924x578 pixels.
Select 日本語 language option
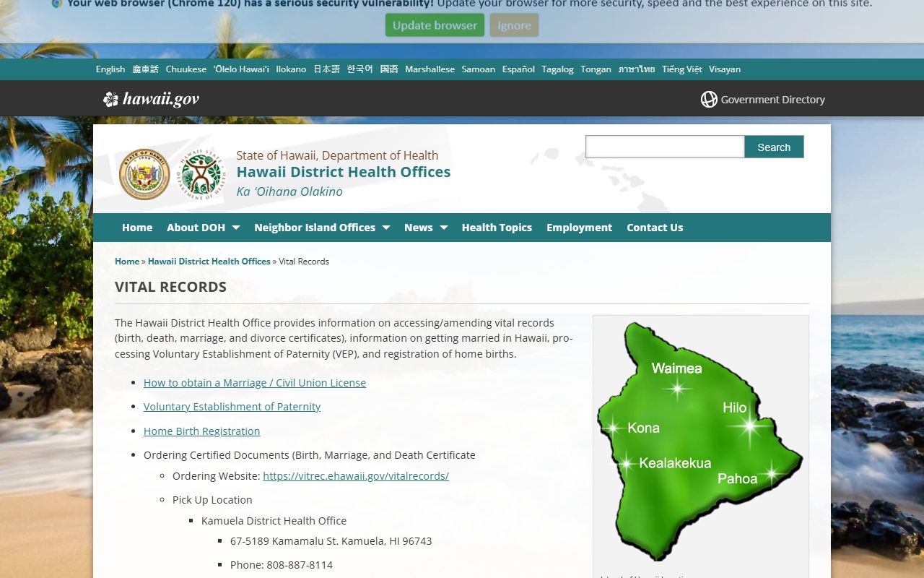(x=326, y=69)
